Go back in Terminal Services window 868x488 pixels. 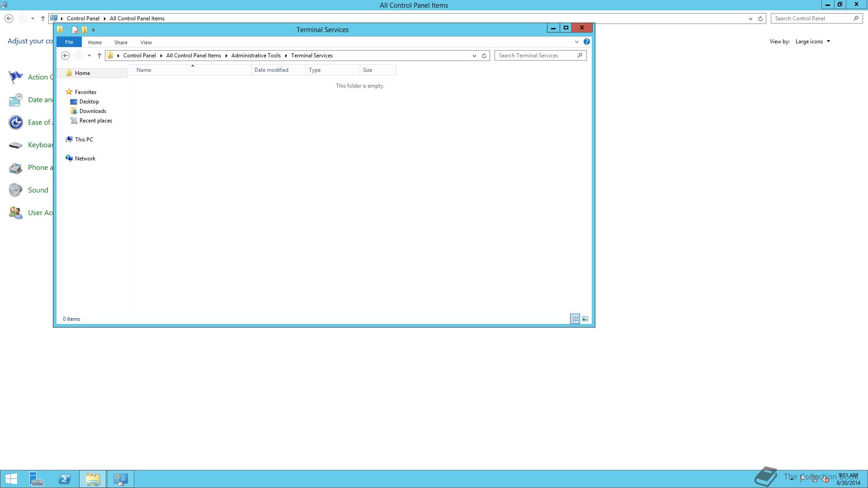[x=66, y=56]
